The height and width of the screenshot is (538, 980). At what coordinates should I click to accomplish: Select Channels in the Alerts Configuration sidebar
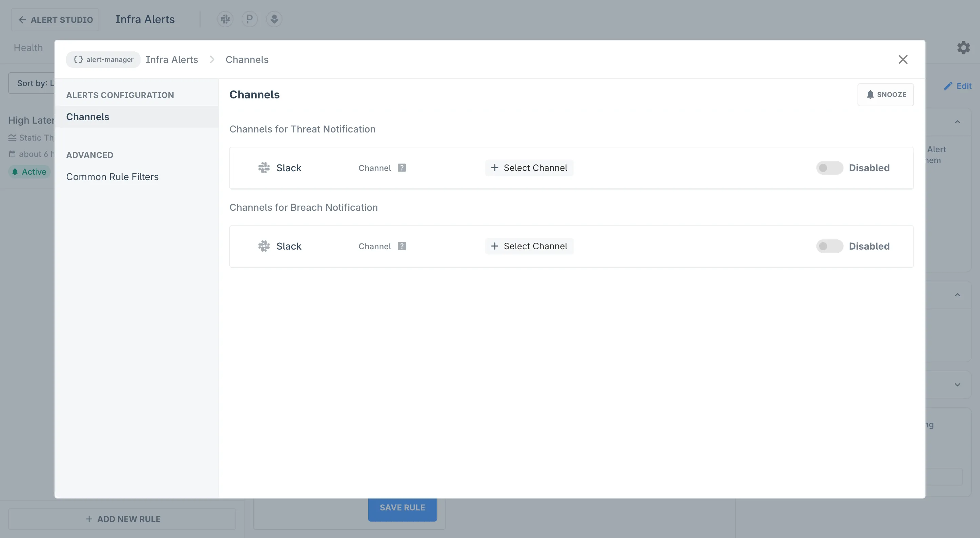87,117
